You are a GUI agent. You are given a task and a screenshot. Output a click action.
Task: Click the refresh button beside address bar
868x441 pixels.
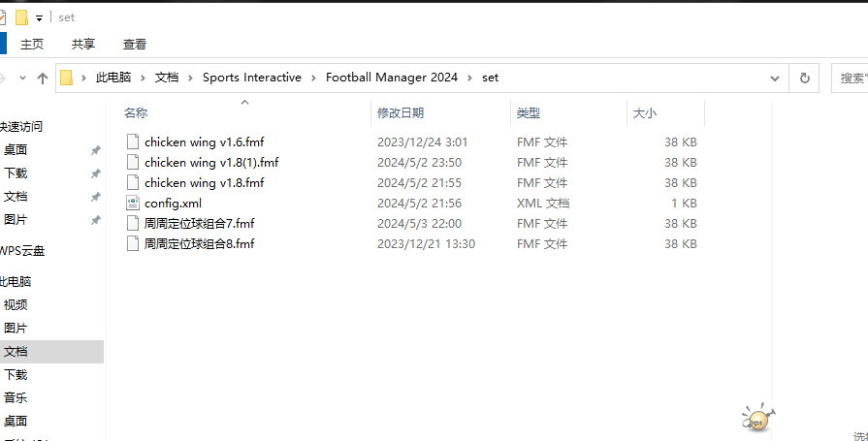pyautogui.click(x=805, y=78)
